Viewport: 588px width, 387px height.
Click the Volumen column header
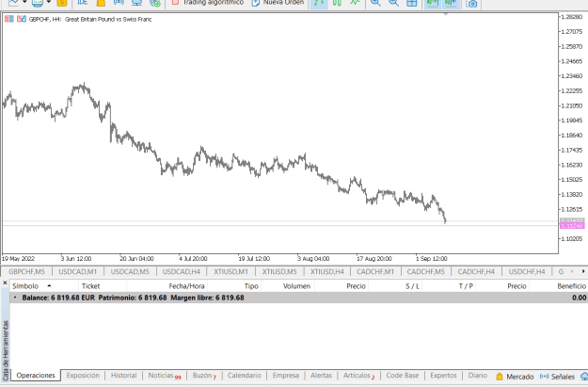pos(288,286)
